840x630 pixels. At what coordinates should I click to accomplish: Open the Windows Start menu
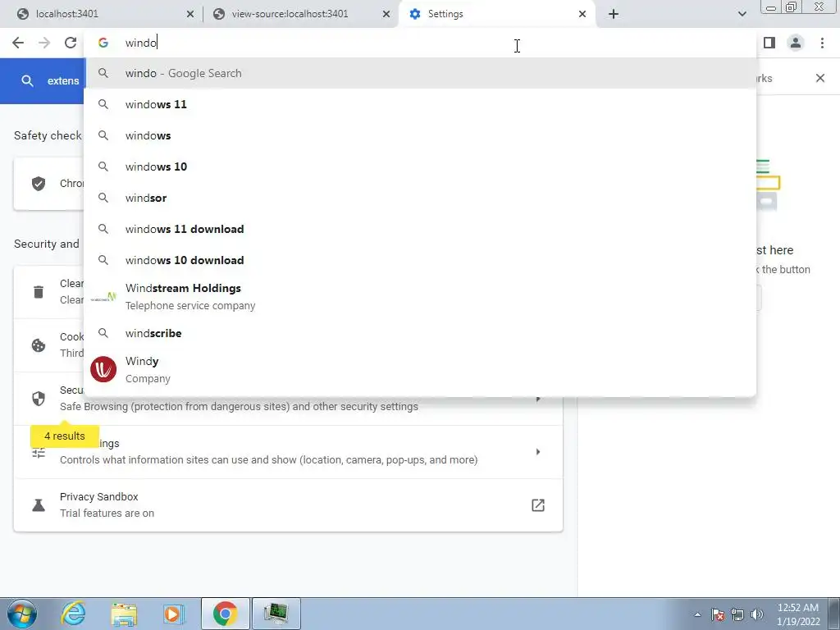(22, 614)
